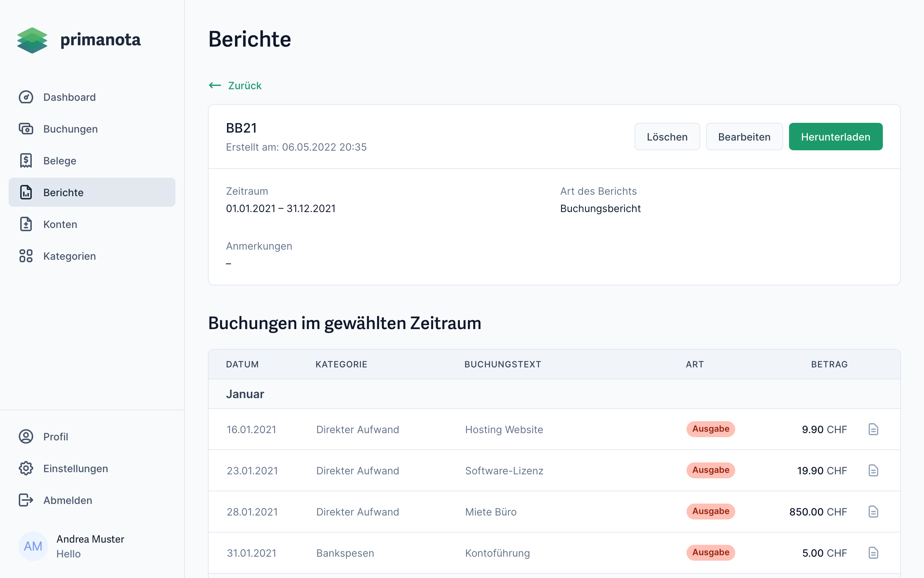Click Miete Büro booking text
The image size is (924, 578).
pyautogui.click(x=491, y=512)
